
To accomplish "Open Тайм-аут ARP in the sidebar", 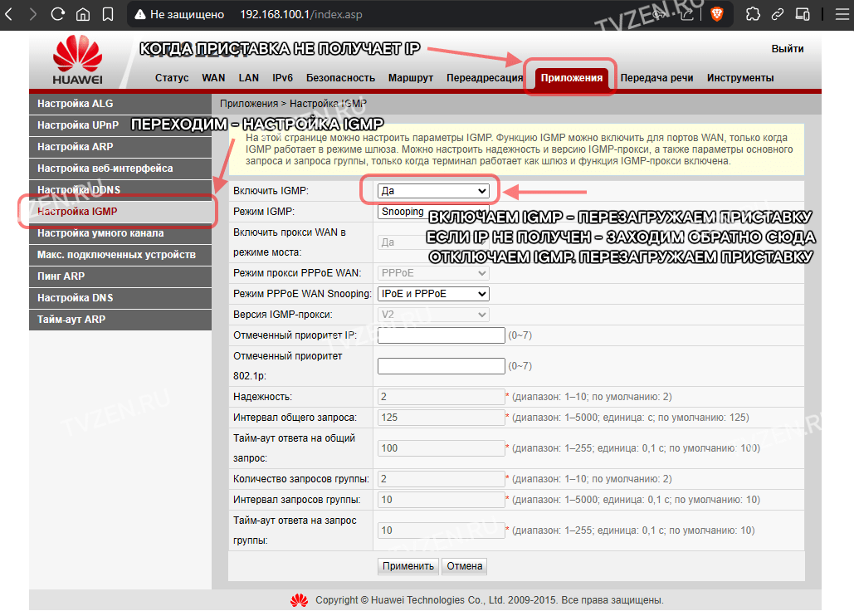I will (x=120, y=320).
